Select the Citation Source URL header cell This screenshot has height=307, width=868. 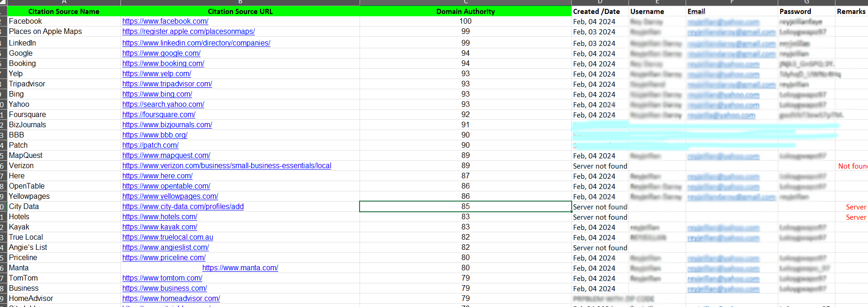[x=240, y=11]
